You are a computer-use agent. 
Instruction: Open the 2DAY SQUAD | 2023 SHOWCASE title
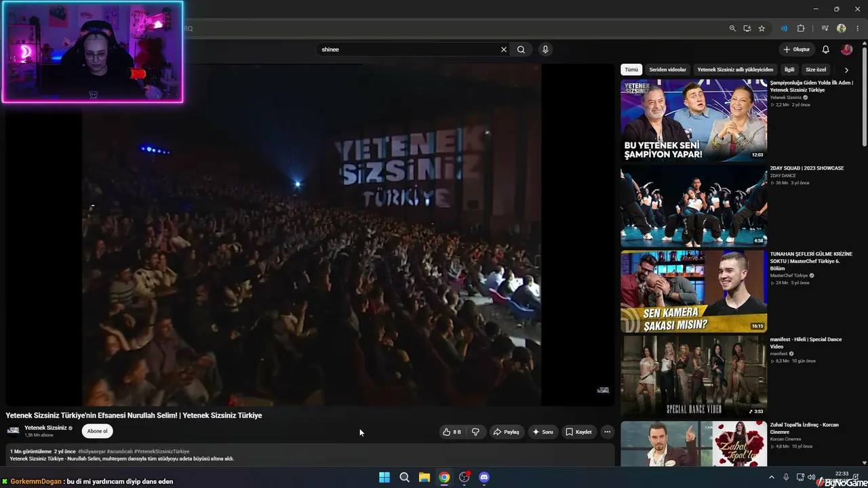tap(807, 168)
